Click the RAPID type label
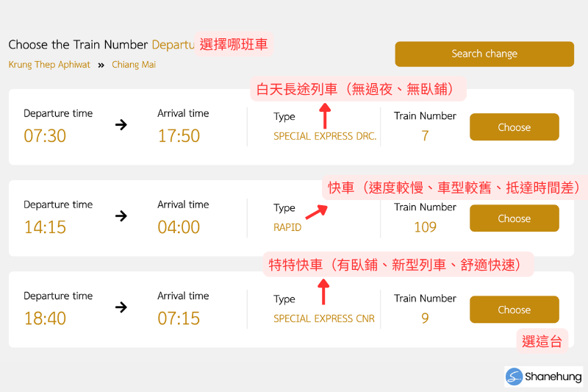 (x=287, y=227)
